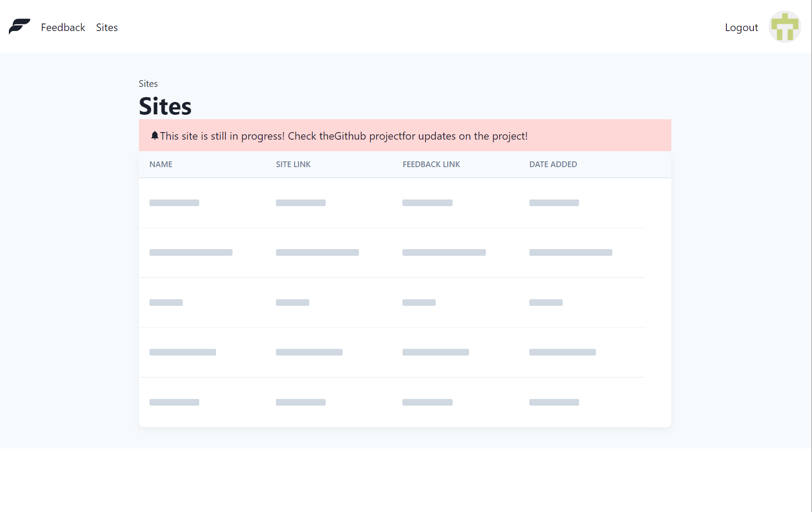Select fourth row date added placeholder
Viewport: 812px width, 512px height.
pyautogui.click(x=563, y=352)
